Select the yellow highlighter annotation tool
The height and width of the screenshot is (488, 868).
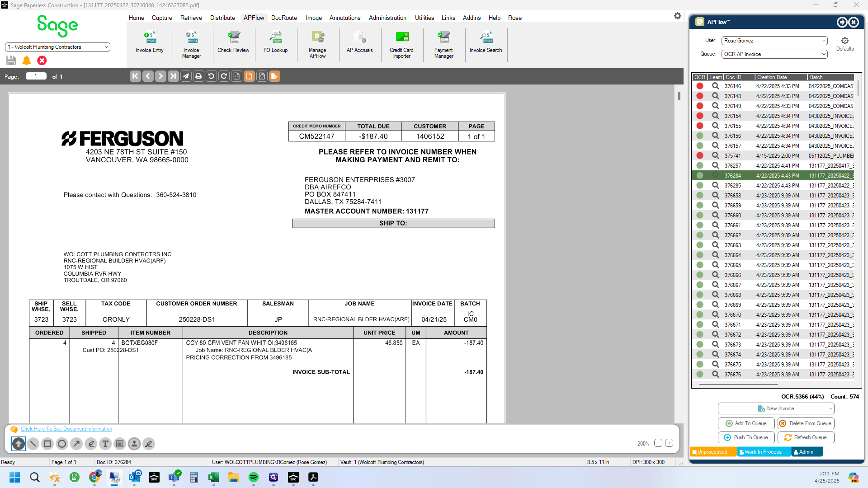[x=91, y=444]
